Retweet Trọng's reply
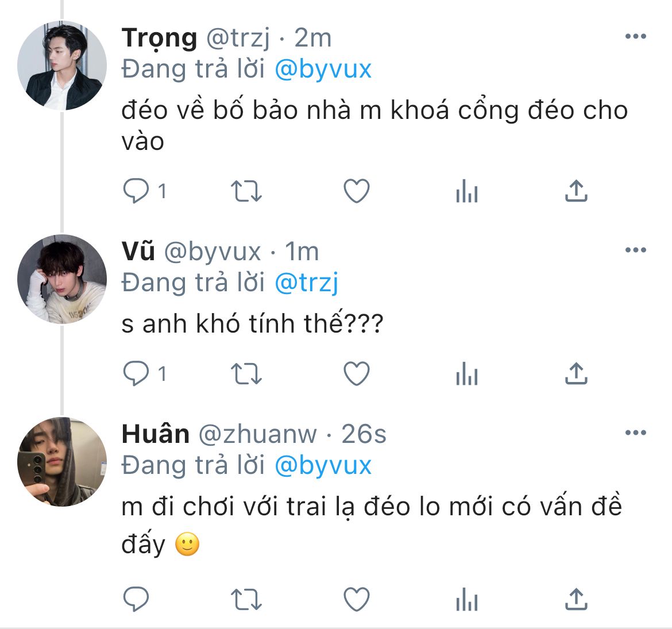This screenshot has width=672, height=629. [246, 191]
